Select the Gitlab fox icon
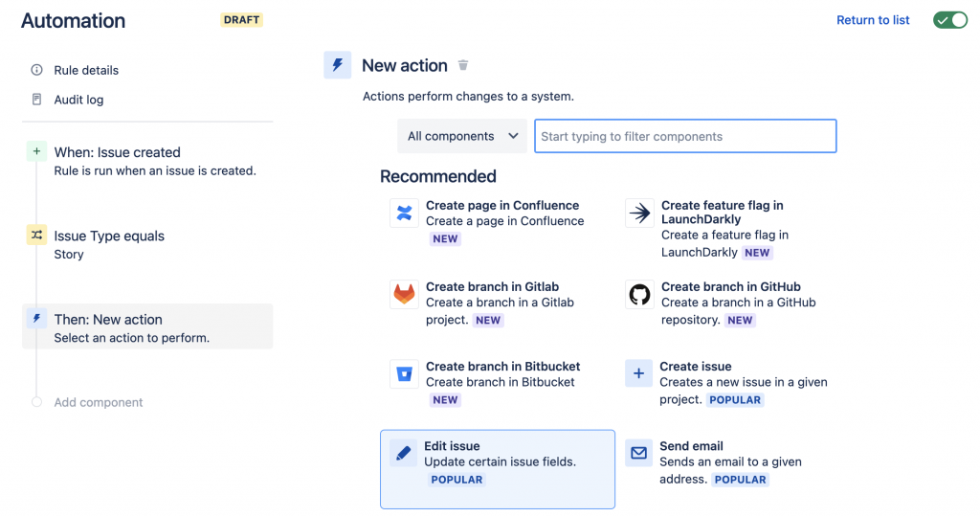 404,294
